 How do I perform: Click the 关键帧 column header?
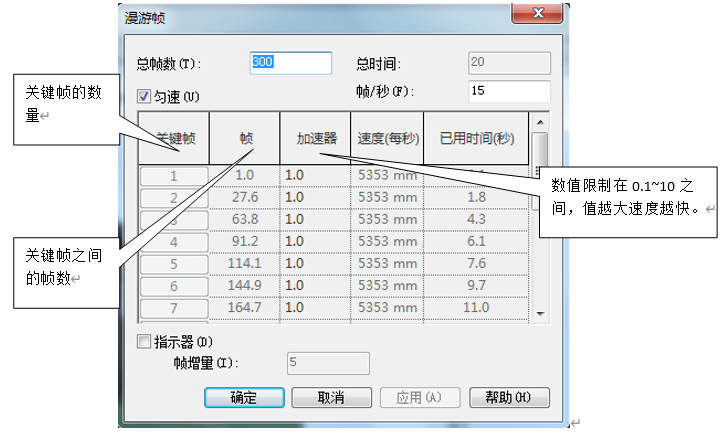(174, 137)
